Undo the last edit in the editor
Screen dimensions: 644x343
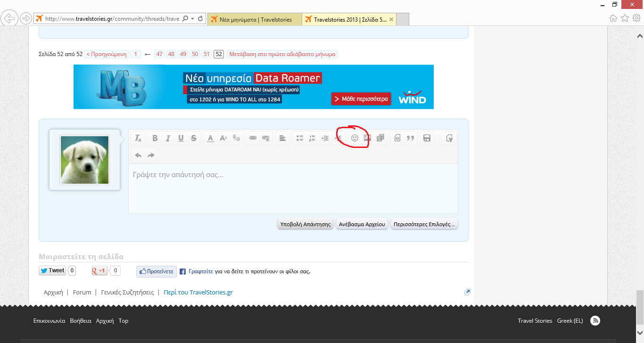138,155
